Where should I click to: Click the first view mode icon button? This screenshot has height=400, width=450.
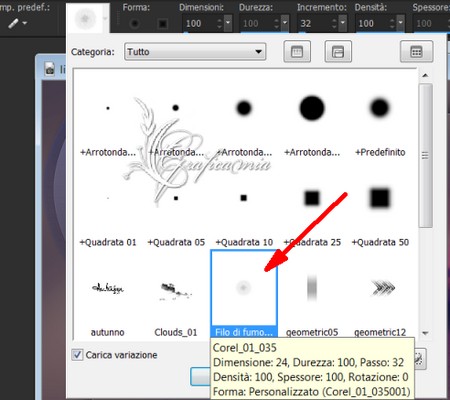pos(297,52)
